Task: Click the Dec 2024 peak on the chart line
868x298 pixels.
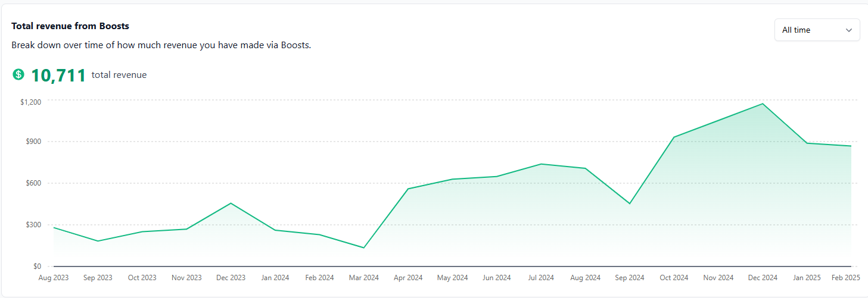Action: click(x=763, y=104)
